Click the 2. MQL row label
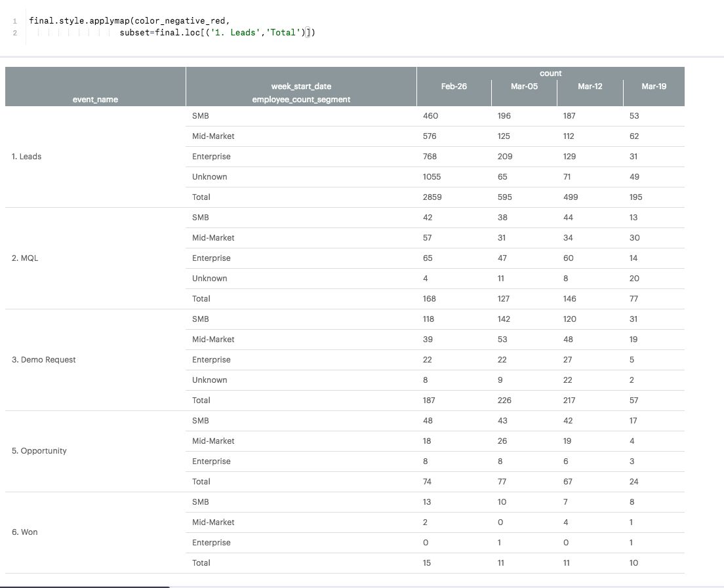This screenshot has width=724, height=588. (x=25, y=258)
